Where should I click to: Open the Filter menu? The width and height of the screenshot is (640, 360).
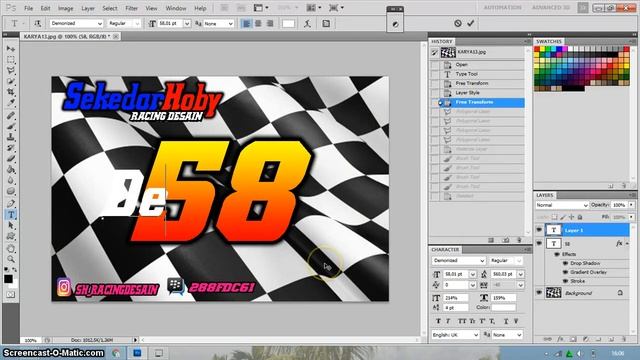131,8
